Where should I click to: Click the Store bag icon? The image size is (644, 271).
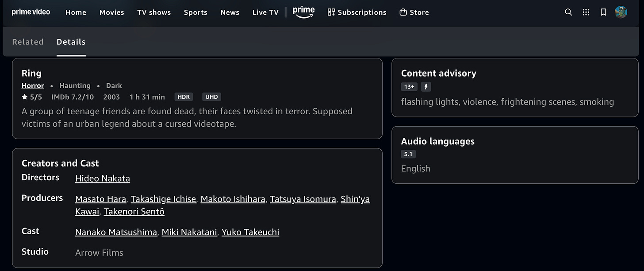(403, 12)
